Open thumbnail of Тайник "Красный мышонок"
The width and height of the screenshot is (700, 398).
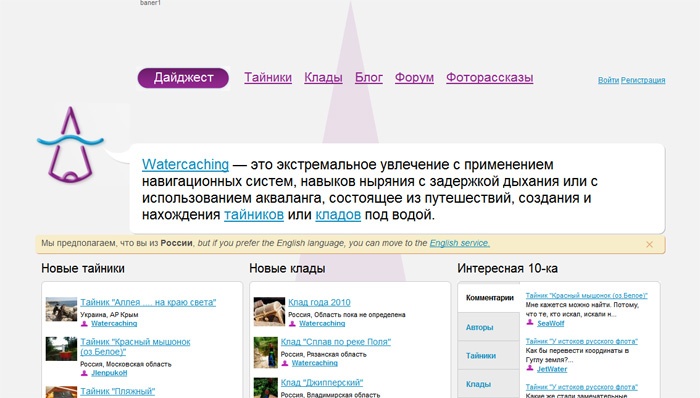point(61,349)
